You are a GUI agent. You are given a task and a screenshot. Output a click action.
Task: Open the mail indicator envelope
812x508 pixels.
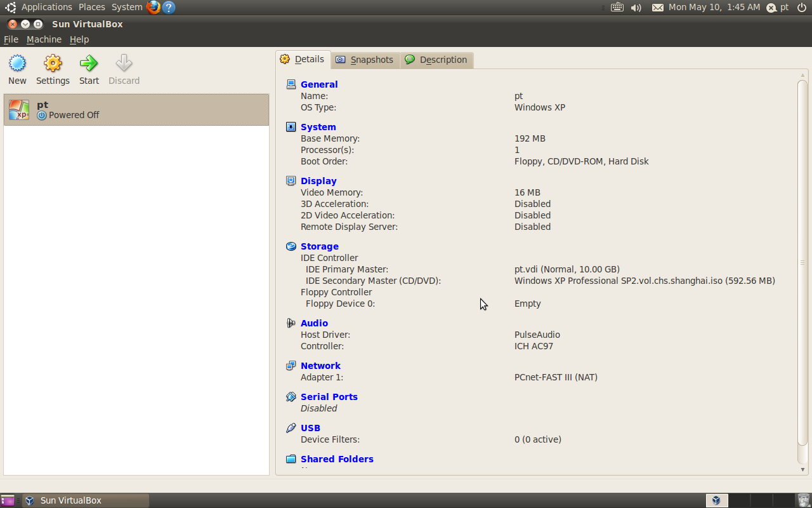click(x=658, y=8)
